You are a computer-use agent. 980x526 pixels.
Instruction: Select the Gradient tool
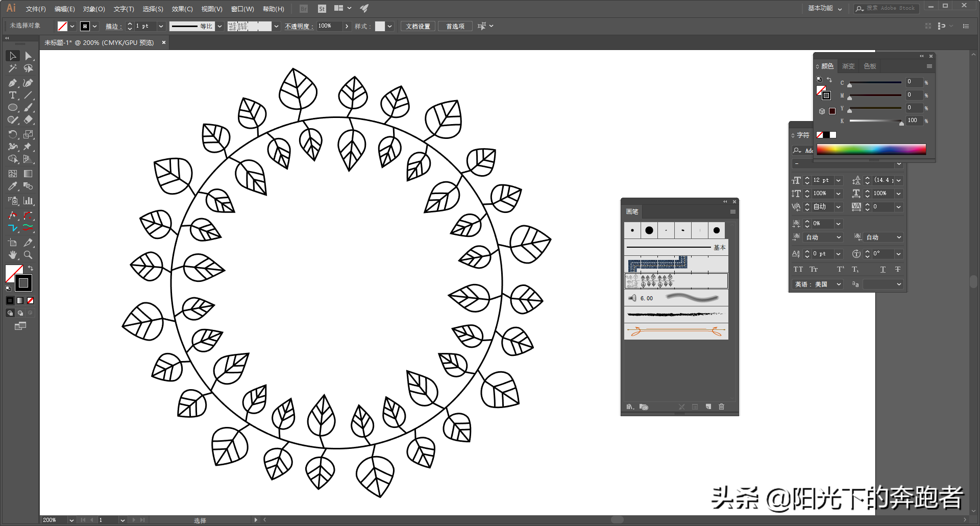pos(29,174)
